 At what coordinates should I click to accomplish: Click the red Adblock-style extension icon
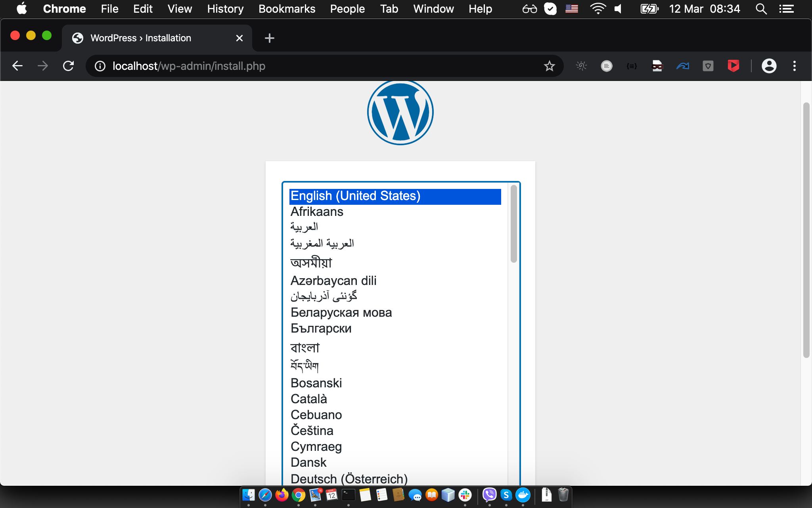click(733, 66)
